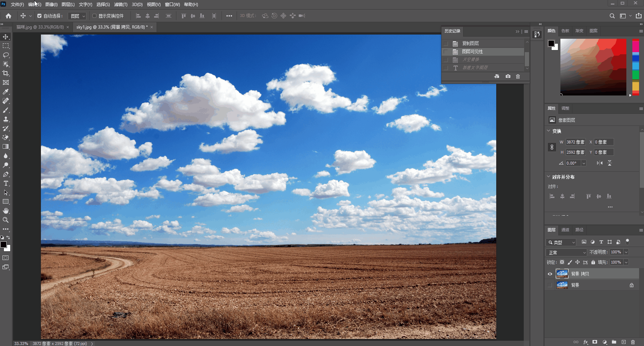Click the W width input field
644x346 pixels.
[576, 142]
